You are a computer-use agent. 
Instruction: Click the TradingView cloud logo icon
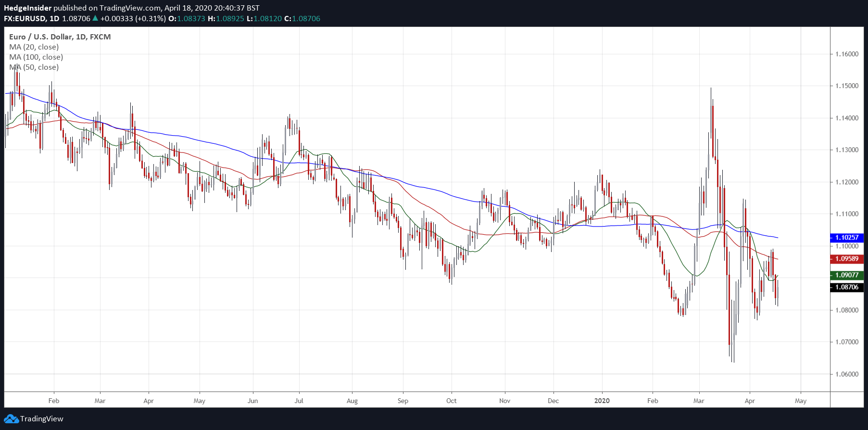[x=11, y=419]
